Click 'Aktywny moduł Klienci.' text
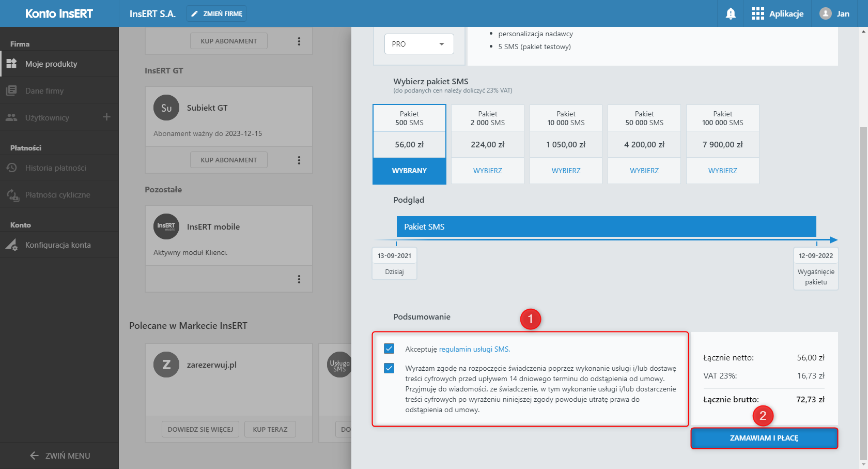 pyautogui.click(x=191, y=252)
